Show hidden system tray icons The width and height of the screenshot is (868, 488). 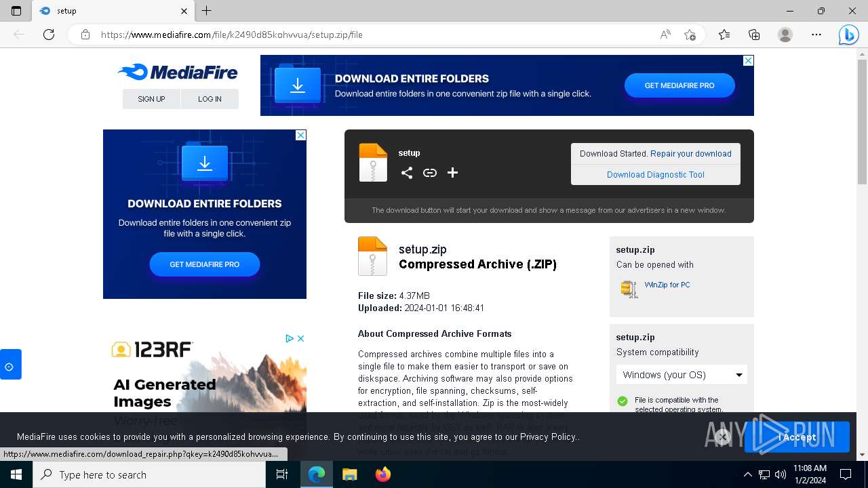[x=747, y=474]
